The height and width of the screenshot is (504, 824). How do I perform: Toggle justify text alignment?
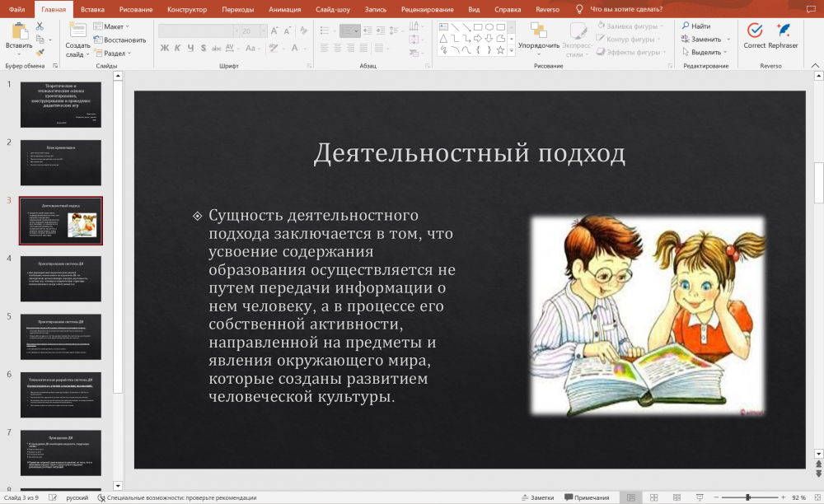pyautogui.click(x=363, y=48)
